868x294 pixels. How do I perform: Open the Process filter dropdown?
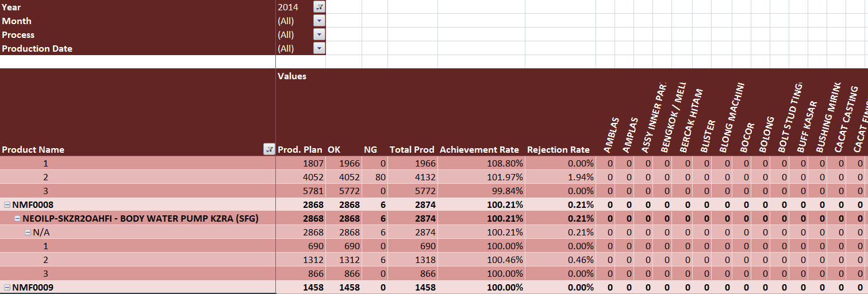tap(319, 34)
